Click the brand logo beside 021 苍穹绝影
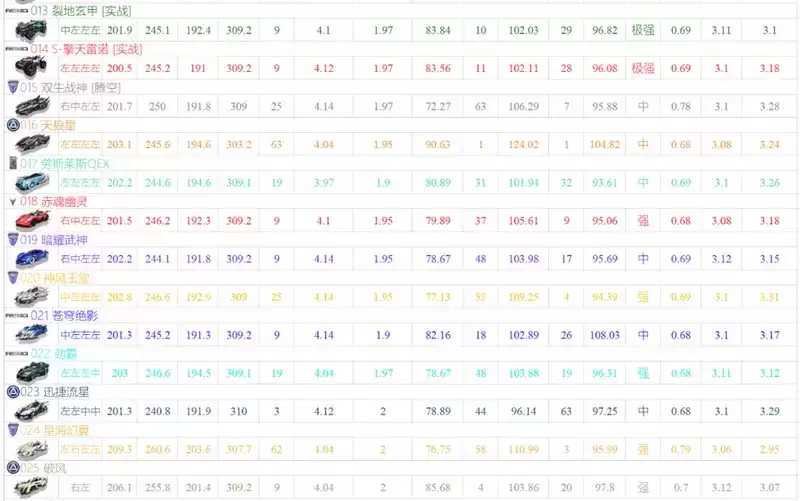 [x=14, y=315]
